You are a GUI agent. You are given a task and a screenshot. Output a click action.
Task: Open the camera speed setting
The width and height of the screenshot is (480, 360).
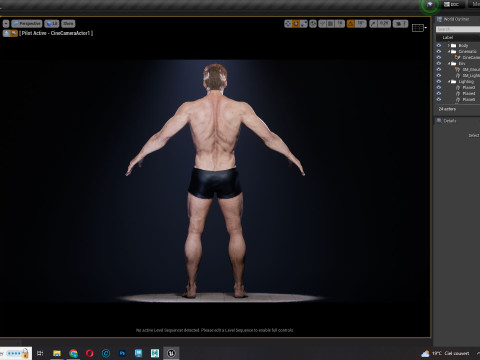(x=400, y=24)
